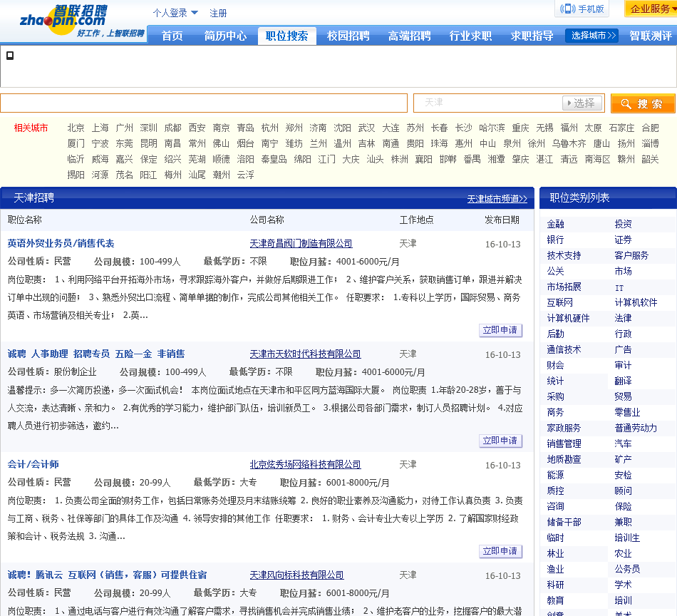Viewport: 677px width, 616px height.
Task: Open the company 天津风向标科技有限公司
Action: 296,575
